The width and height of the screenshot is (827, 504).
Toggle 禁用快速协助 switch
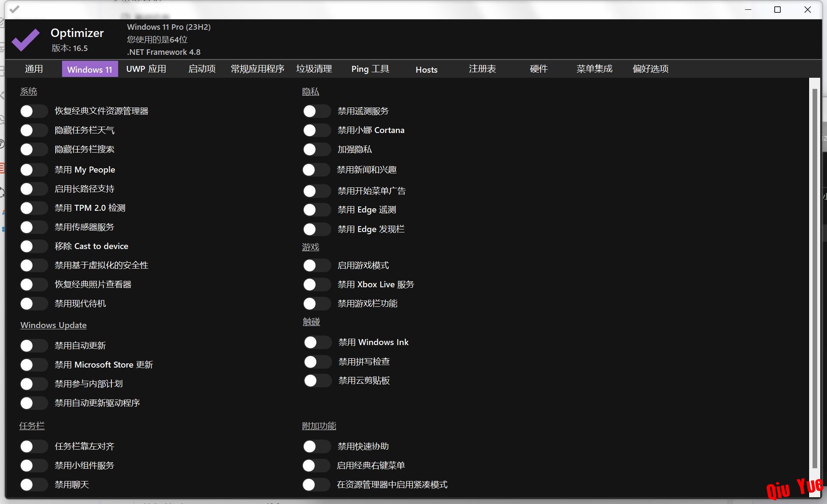(317, 447)
